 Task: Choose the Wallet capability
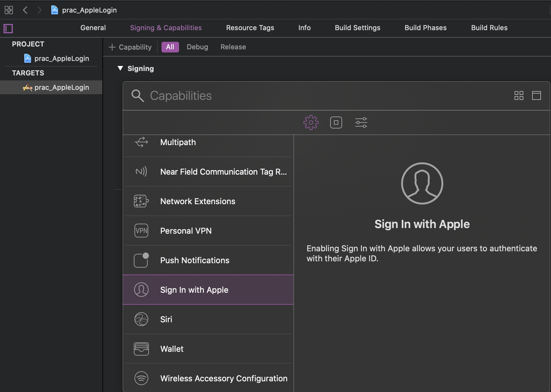point(208,349)
